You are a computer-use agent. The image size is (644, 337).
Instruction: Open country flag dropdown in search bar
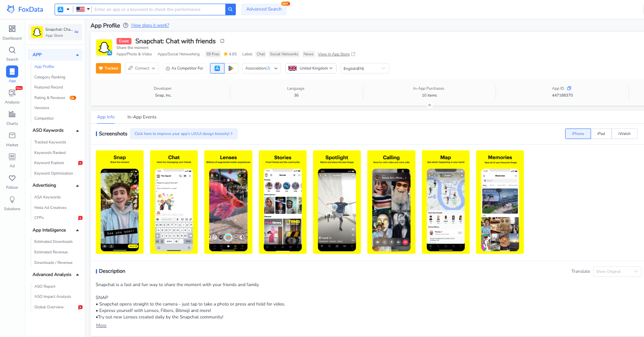point(83,9)
